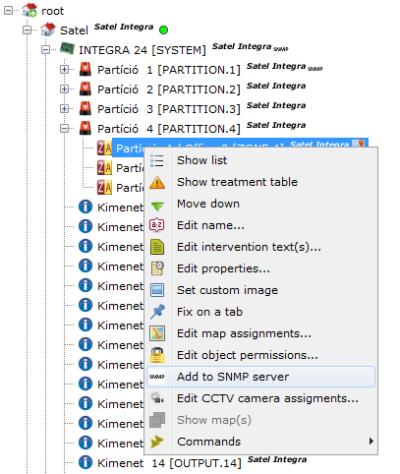The width and height of the screenshot is (400, 474).
Task: Click the blue info icon of Kimenet 14
Action: coord(85,462)
